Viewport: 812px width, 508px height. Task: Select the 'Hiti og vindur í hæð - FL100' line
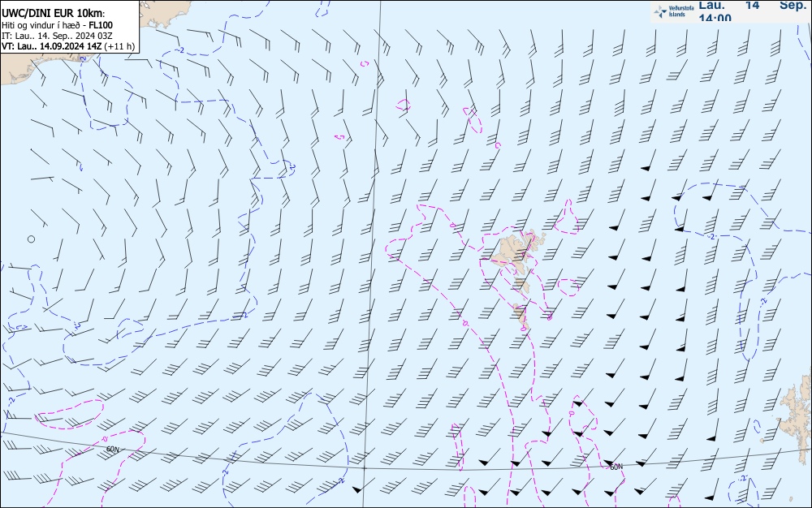(57, 25)
